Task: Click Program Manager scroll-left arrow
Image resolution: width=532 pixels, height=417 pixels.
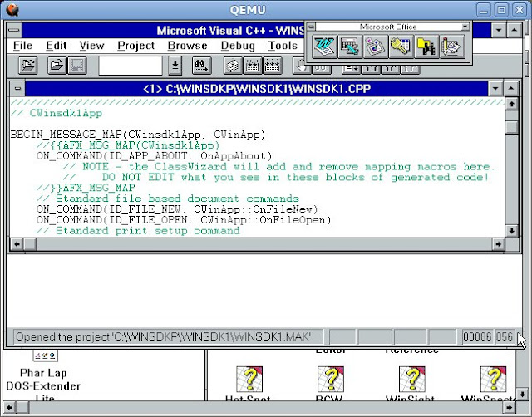Action: pyautogui.click(x=10, y=407)
